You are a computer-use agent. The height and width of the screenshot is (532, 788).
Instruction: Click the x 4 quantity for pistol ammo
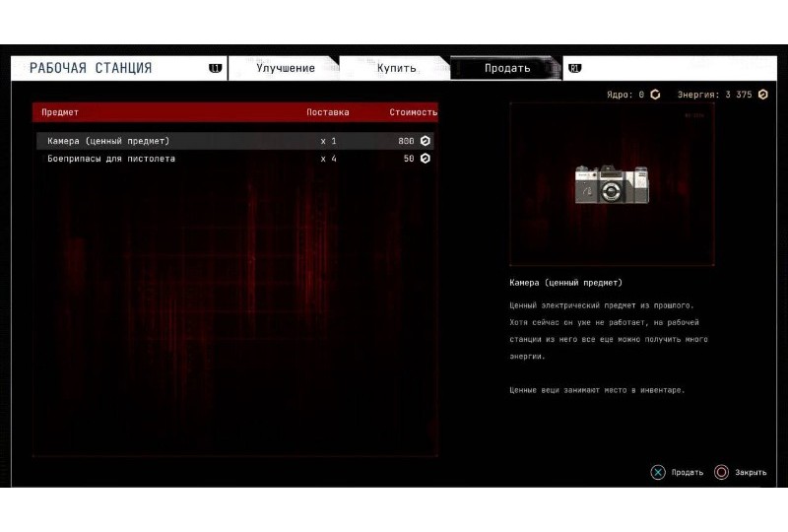tap(328, 159)
